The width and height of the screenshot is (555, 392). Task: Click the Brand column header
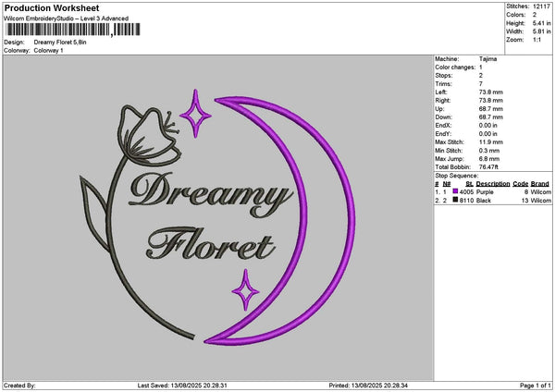pos(540,184)
